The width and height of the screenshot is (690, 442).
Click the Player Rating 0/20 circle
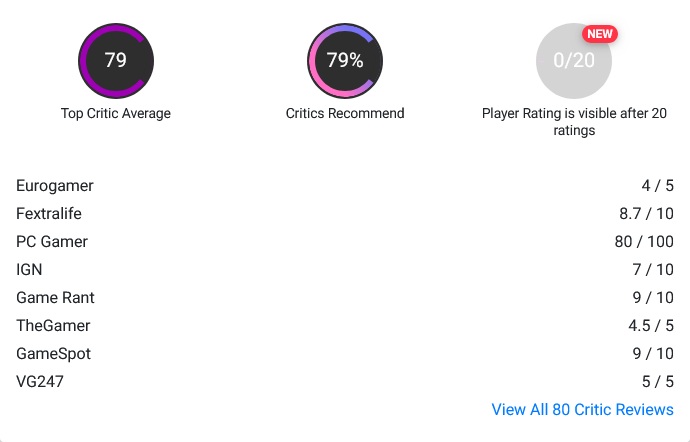[574, 62]
